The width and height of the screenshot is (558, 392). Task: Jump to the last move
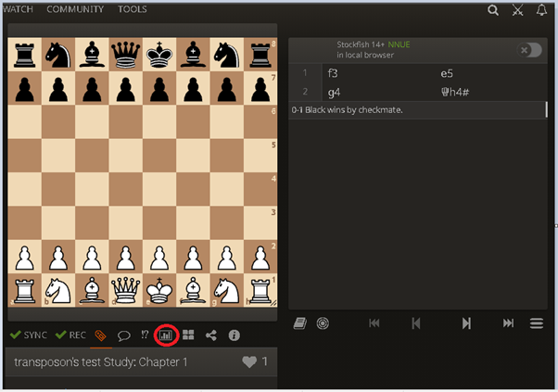[x=508, y=323]
